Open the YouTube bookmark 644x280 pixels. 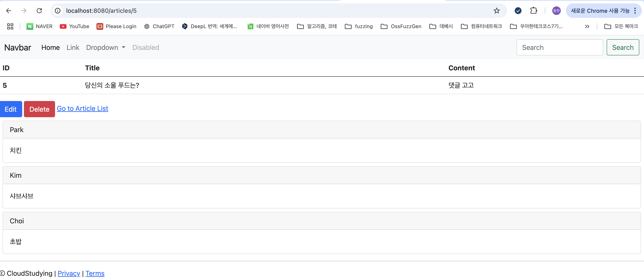(74, 26)
